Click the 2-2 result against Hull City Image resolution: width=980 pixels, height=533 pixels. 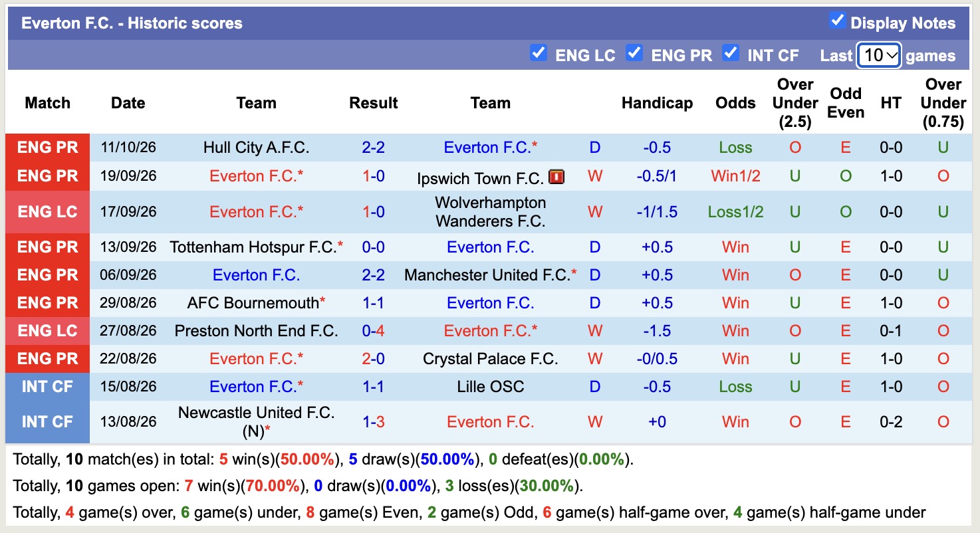click(x=374, y=148)
